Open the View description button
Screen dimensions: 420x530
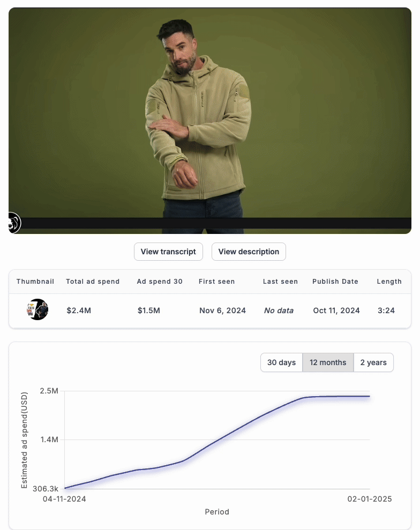[x=249, y=252]
